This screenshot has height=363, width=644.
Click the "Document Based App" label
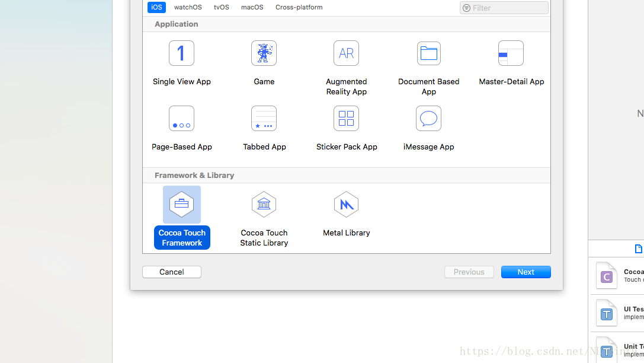[x=429, y=87]
